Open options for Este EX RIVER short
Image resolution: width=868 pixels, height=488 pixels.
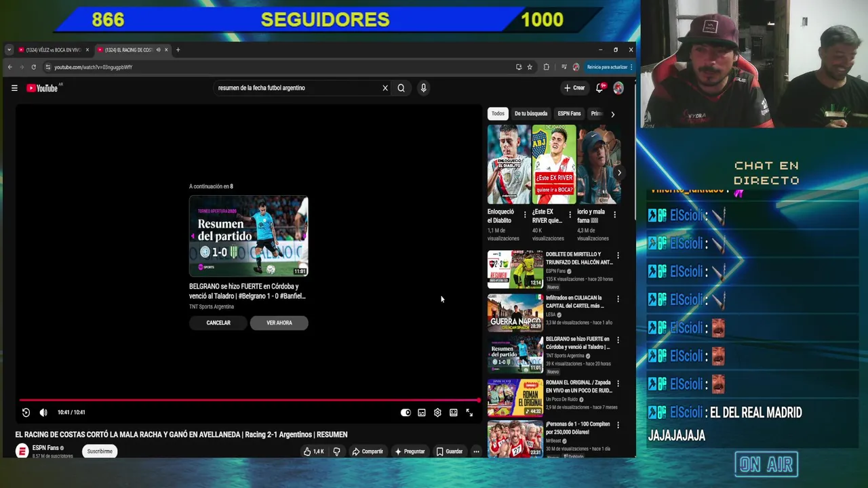570,215
